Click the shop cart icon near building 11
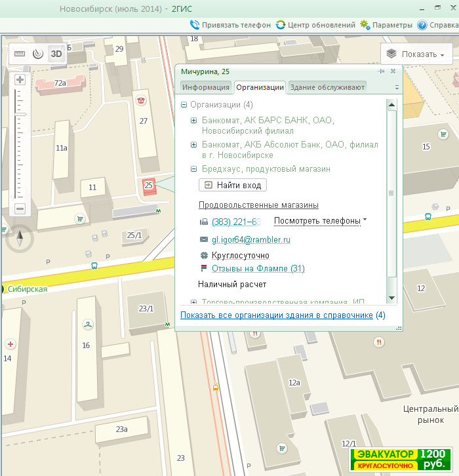Image resolution: width=459 pixels, height=476 pixels. coord(80,219)
